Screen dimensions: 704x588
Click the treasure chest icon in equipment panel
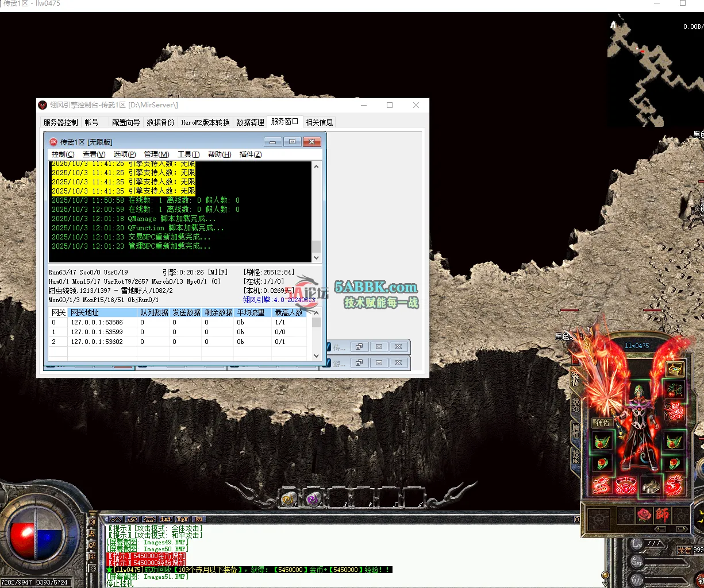(675, 369)
